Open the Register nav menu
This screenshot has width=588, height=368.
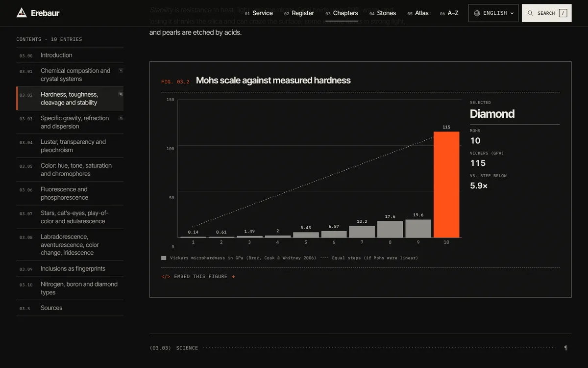point(299,13)
